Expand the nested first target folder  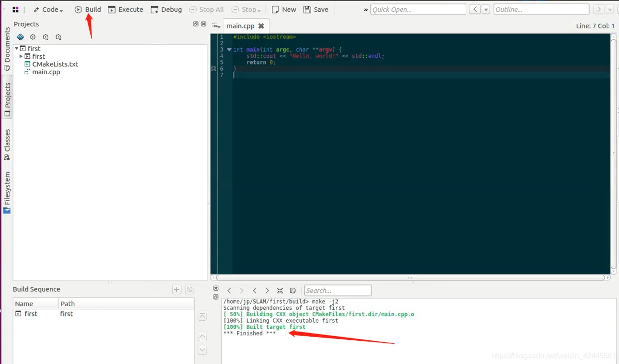pyautogui.click(x=21, y=56)
